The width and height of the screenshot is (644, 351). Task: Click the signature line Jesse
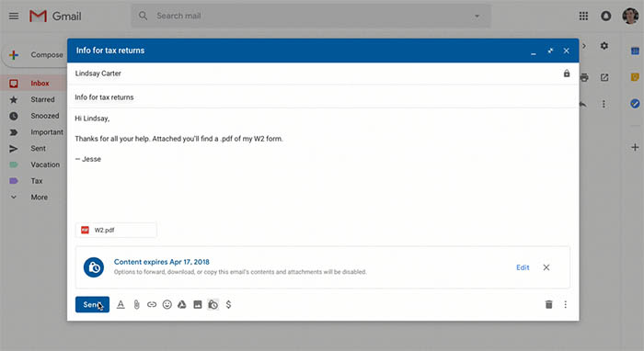coord(88,159)
